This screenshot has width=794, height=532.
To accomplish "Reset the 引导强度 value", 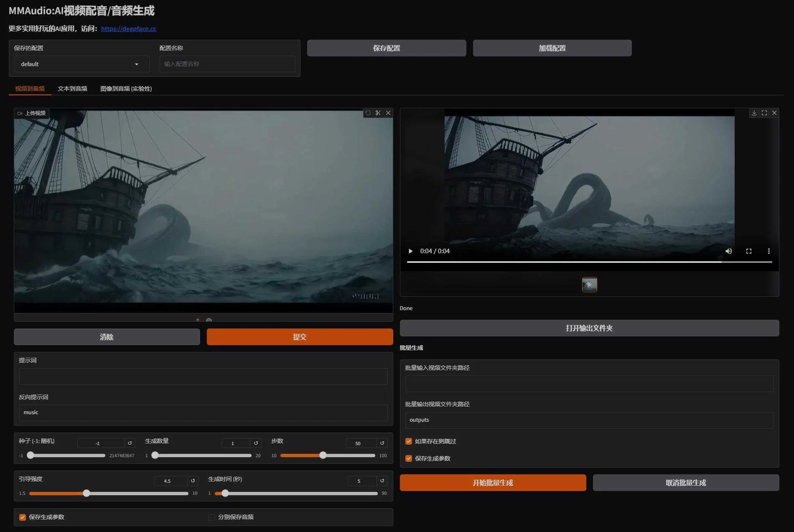I will (x=193, y=481).
